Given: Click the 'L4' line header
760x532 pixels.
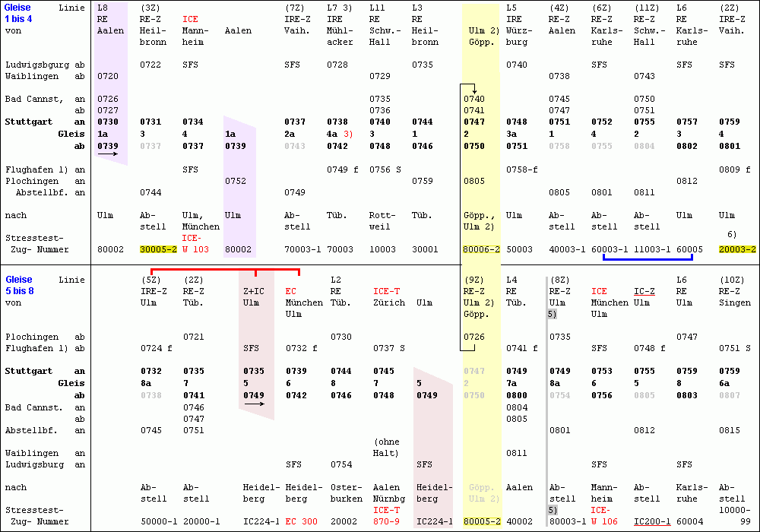Looking at the screenshot, I should [x=511, y=280].
